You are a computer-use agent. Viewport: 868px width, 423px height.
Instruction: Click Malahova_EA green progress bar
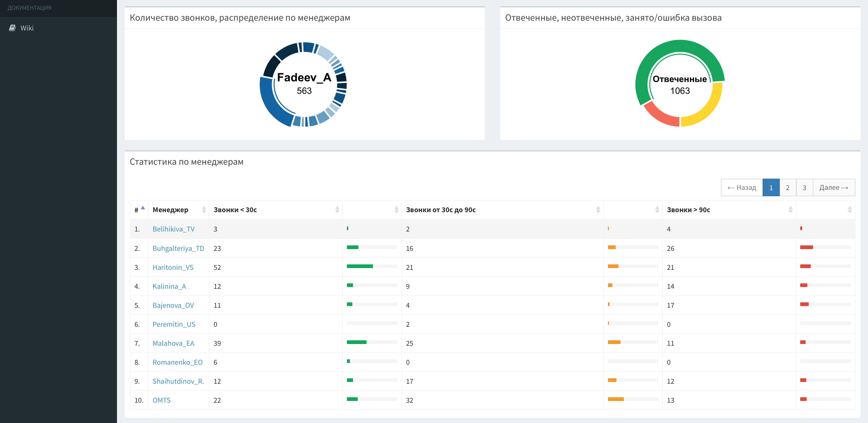click(x=357, y=342)
